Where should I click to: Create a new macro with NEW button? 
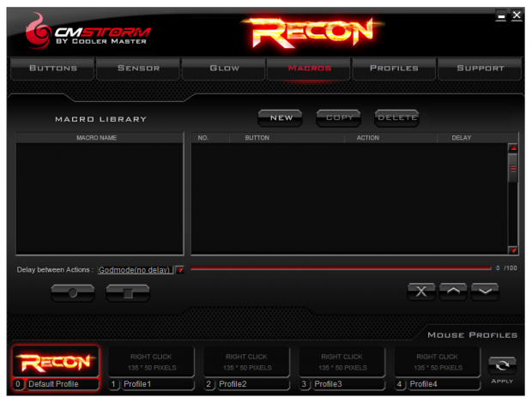tap(281, 118)
